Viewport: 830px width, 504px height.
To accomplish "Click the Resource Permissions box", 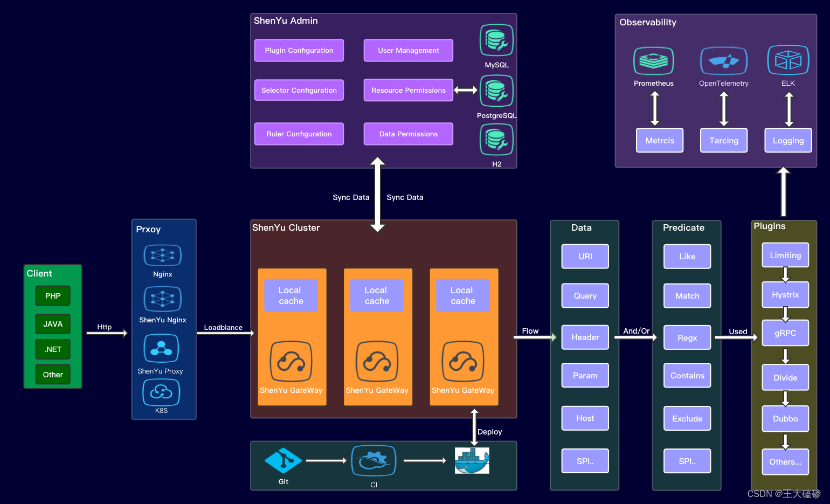I will click(409, 90).
